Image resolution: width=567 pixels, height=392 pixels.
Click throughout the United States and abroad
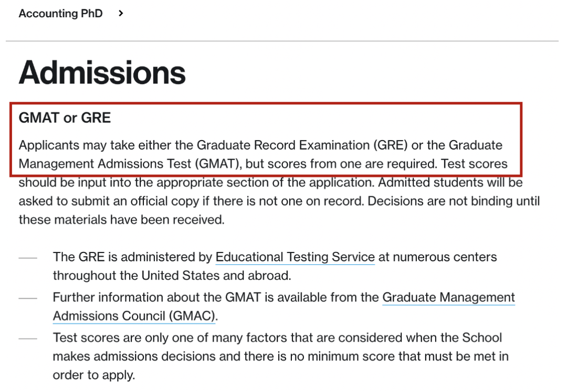[172, 276]
